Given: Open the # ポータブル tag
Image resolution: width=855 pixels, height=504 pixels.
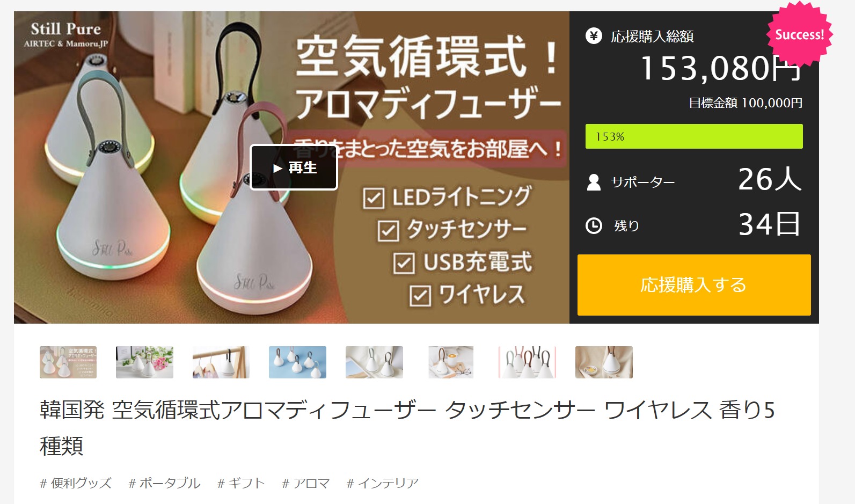Looking at the screenshot, I should pyautogui.click(x=164, y=483).
